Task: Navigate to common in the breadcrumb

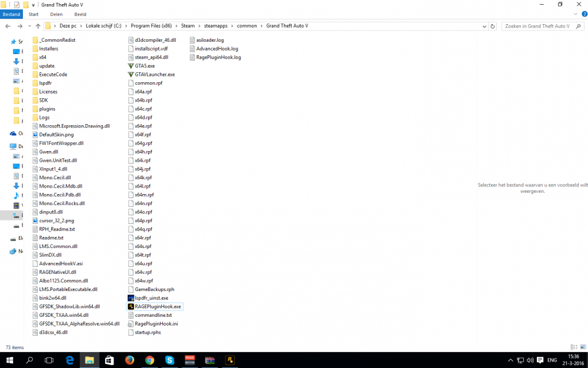Action: (x=247, y=26)
